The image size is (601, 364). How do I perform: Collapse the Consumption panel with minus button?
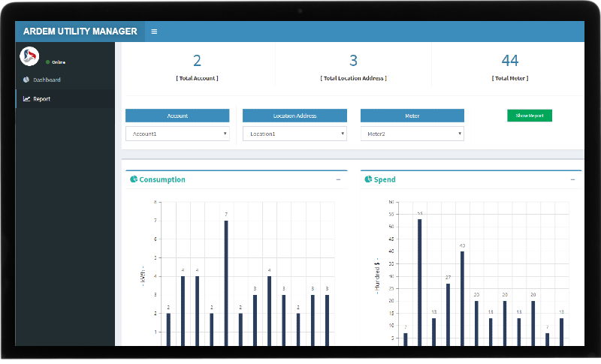[x=338, y=180]
